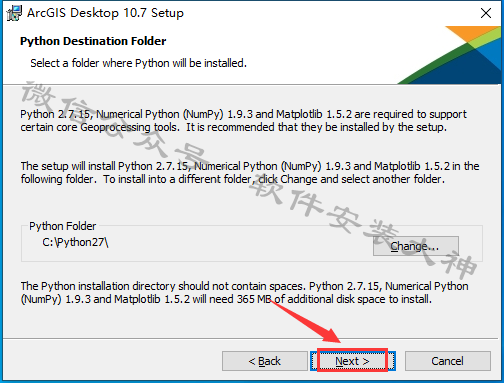
Task: Select the Python Folder group label
Action: pyautogui.click(x=62, y=226)
